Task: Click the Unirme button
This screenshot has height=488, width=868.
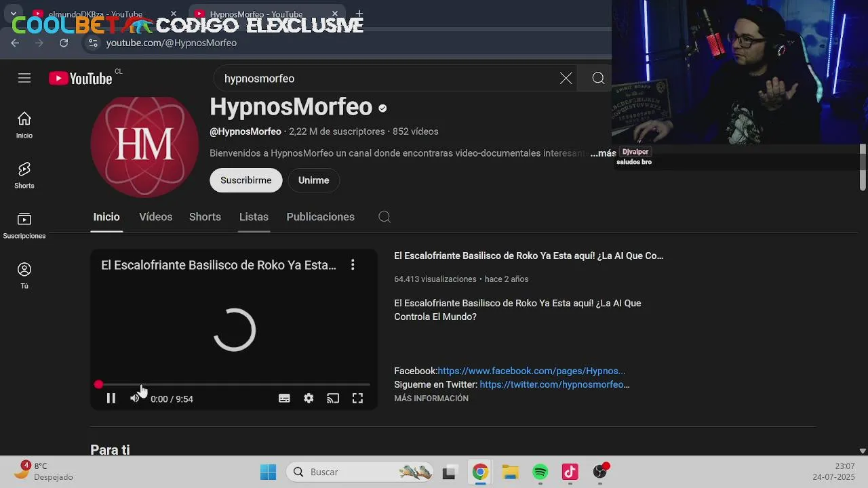Action: tap(313, 180)
